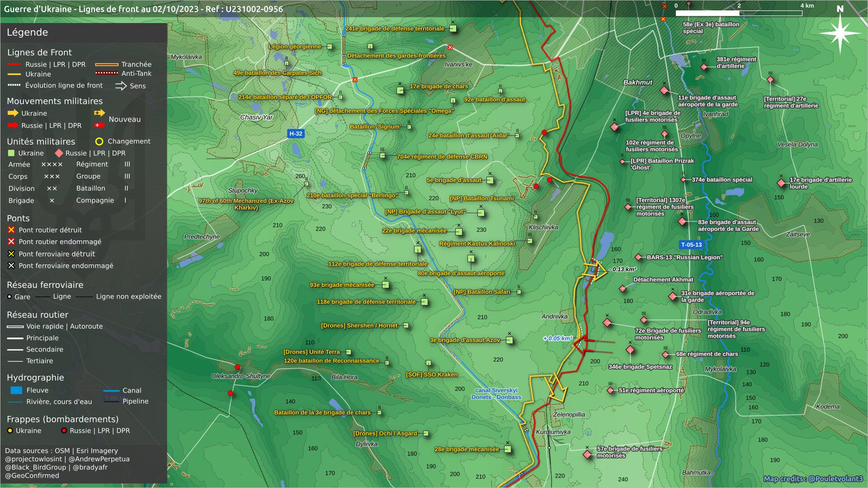Viewport: 868px width, 488px height.
Task: Click the 5e brigade d'assaut unit square
Action: pyautogui.click(x=490, y=180)
